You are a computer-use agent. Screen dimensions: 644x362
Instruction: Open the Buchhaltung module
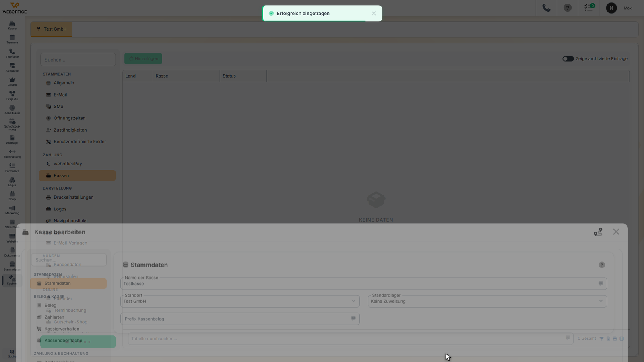coord(12,153)
